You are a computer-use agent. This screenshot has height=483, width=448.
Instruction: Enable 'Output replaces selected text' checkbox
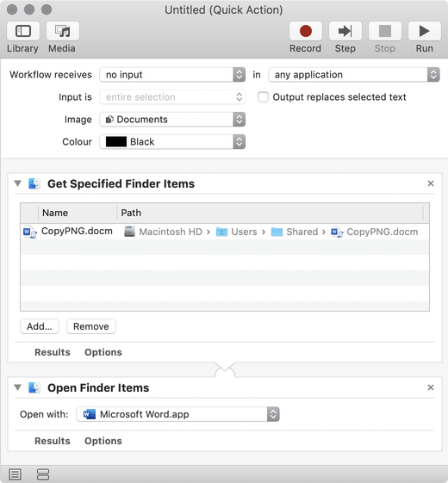coord(263,97)
